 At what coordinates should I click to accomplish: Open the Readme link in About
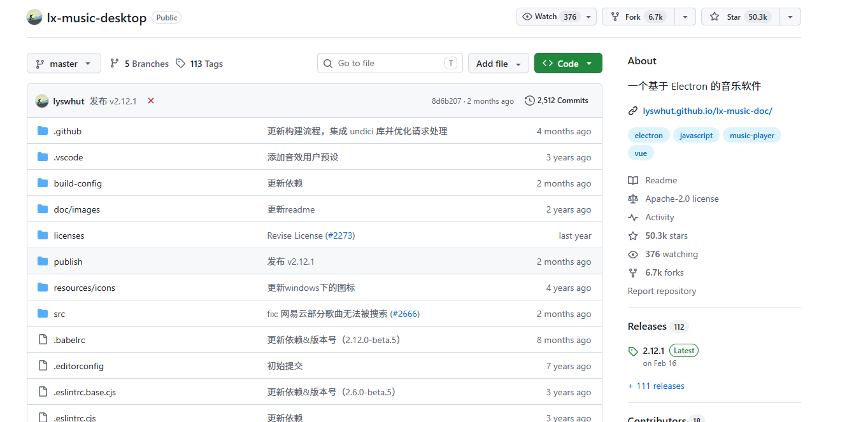coord(661,180)
